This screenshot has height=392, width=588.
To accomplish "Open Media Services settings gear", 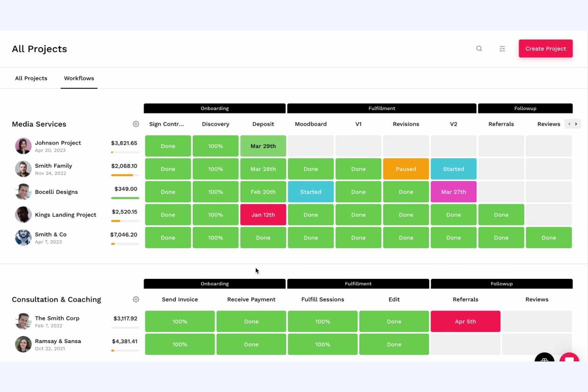I will click(x=136, y=124).
